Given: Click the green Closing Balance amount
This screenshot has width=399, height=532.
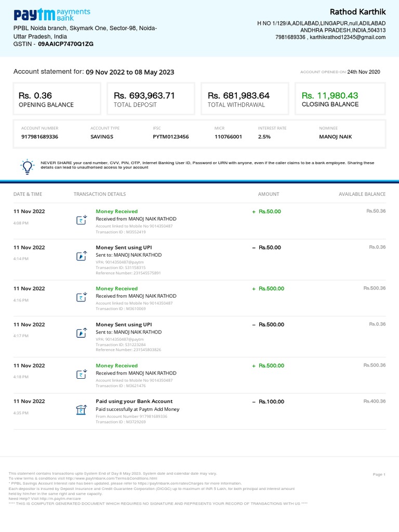Looking at the screenshot, I should pos(330,96).
